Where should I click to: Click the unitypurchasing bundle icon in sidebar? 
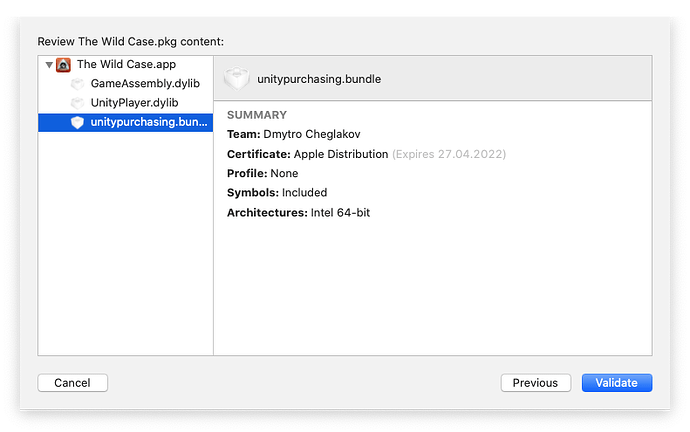[x=78, y=122]
